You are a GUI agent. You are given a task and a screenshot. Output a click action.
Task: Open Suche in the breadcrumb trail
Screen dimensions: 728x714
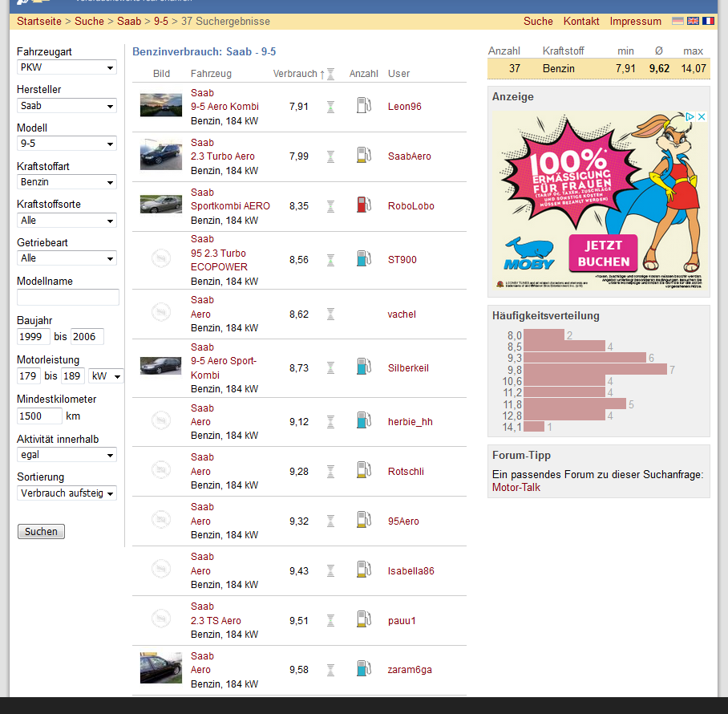coord(89,22)
